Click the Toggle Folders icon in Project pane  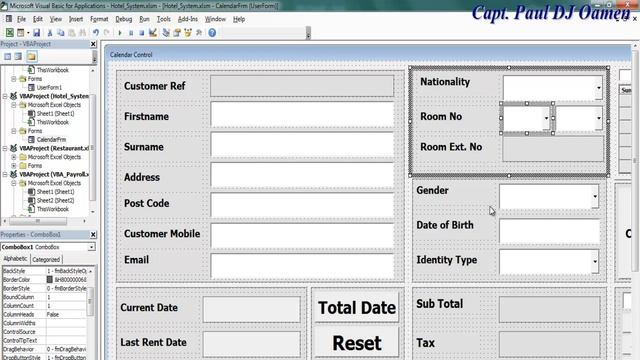[32, 56]
